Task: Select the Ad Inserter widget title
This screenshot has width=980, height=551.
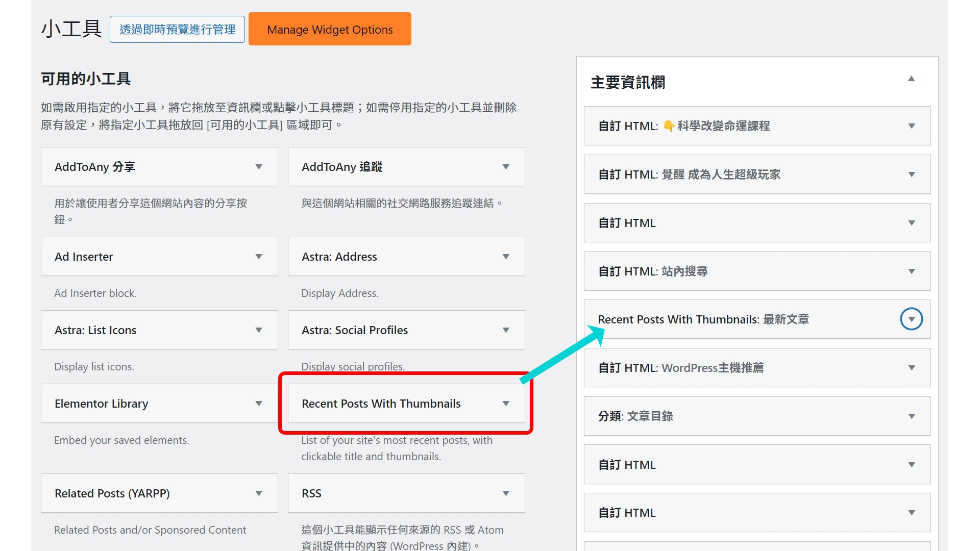Action: tap(84, 257)
